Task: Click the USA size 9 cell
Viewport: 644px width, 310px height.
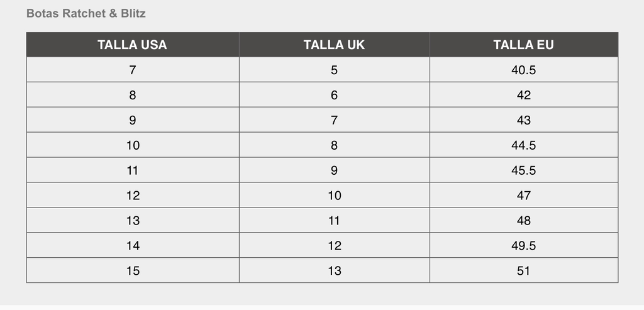Action: click(x=133, y=120)
